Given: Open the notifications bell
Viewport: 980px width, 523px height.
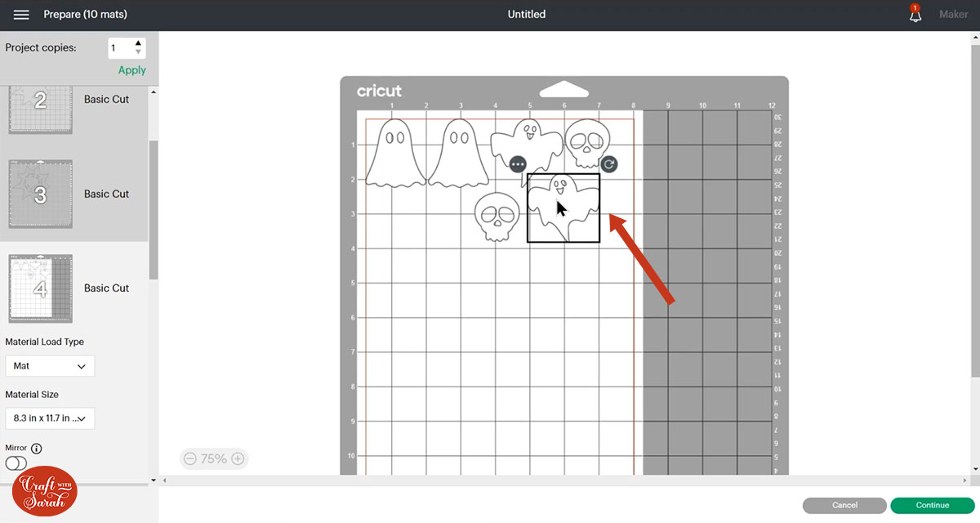Looking at the screenshot, I should coord(915,15).
